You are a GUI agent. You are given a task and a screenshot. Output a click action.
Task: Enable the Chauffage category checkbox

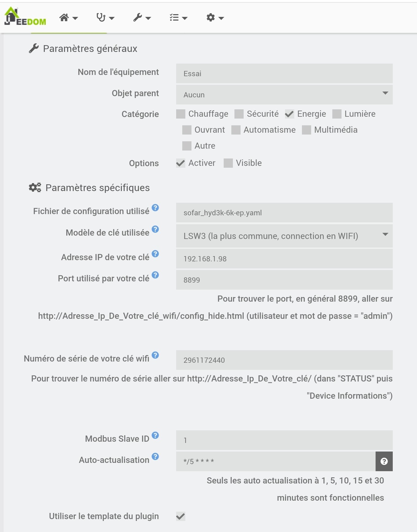pos(181,114)
